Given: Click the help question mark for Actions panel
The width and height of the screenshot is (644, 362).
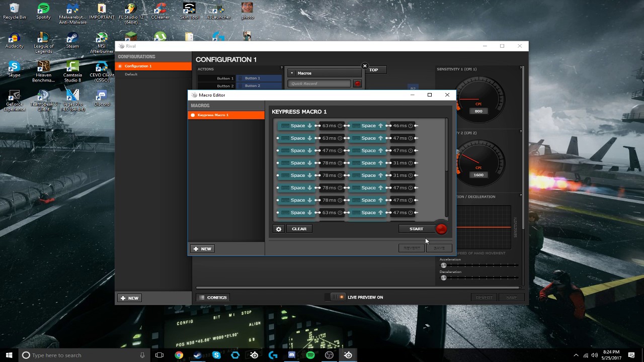Looking at the screenshot, I should (282, 68).
